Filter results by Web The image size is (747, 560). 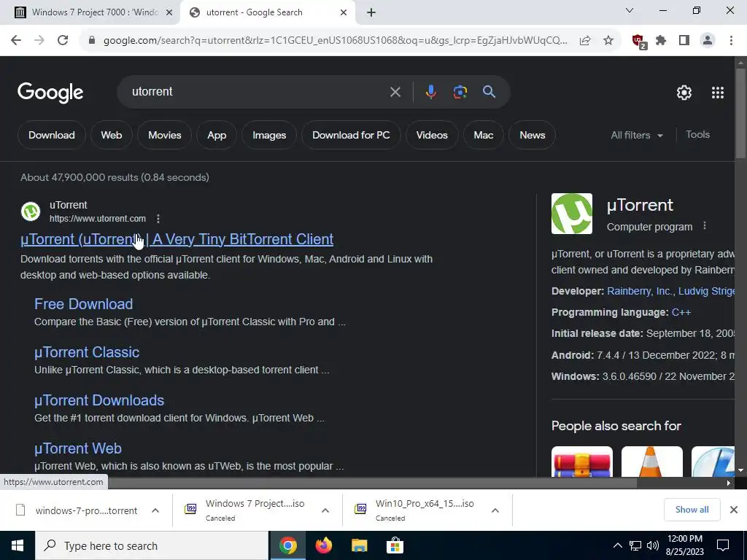112,135
